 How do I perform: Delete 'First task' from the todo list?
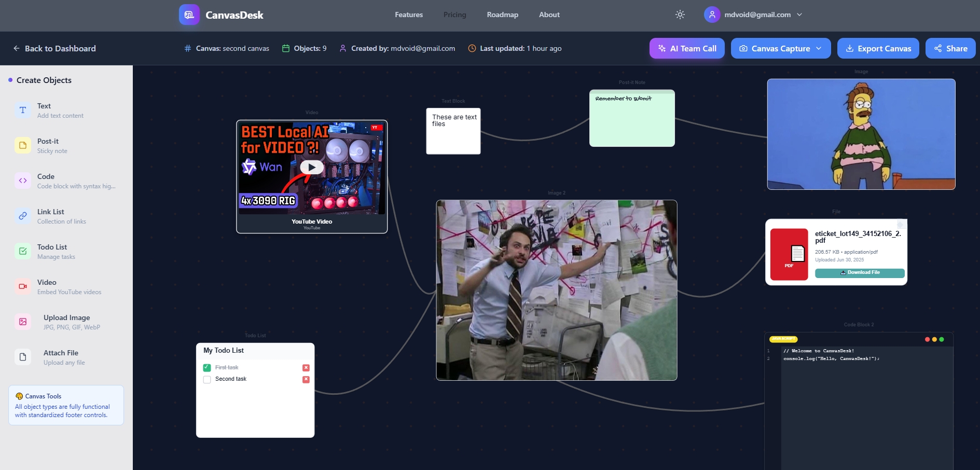click(306, 368)
